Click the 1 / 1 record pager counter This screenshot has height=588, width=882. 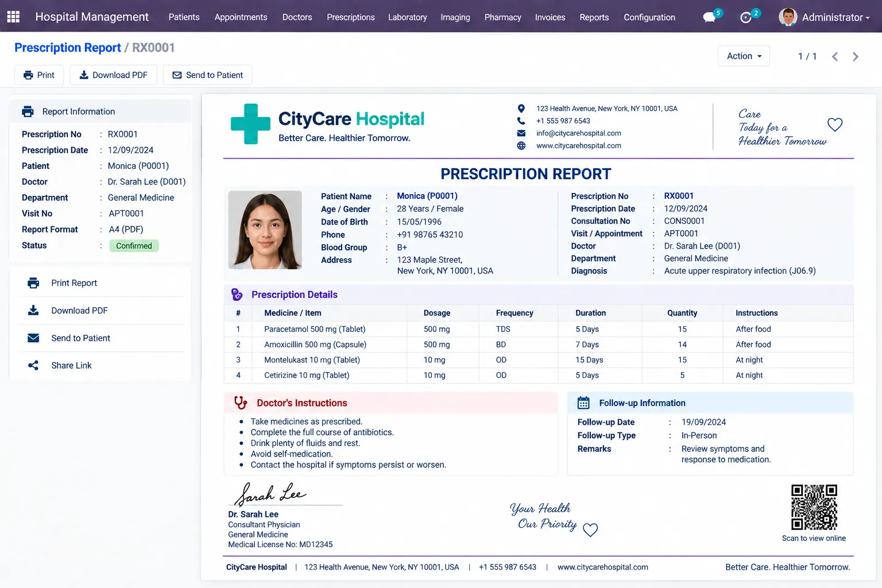click(x=807, y=56)
